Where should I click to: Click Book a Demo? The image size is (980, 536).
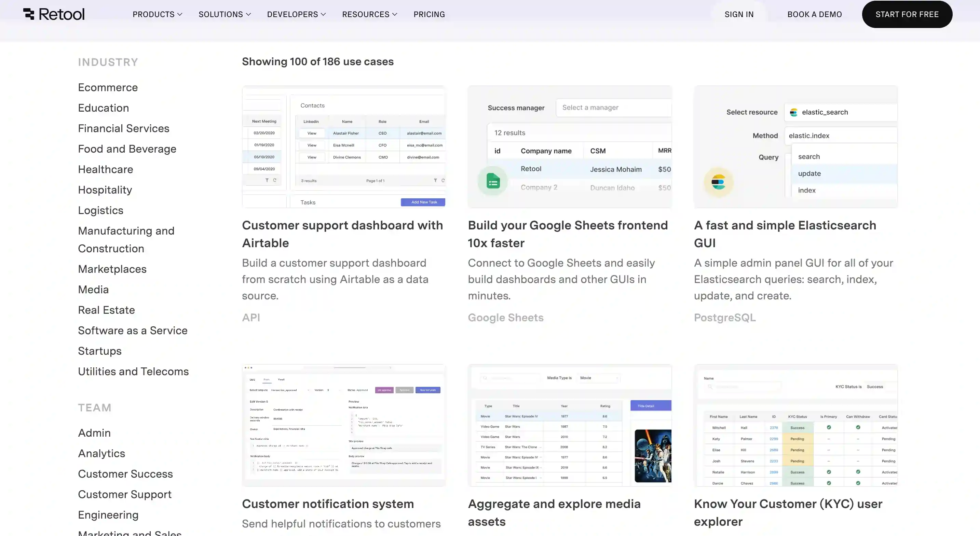pos(815,14)
